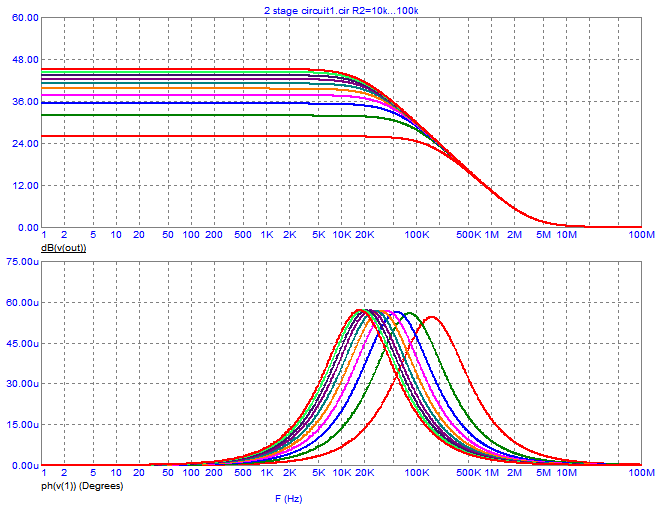Click the 500 frequency tick under the phase plot
662x514 pixels.
tap(243, 473)
